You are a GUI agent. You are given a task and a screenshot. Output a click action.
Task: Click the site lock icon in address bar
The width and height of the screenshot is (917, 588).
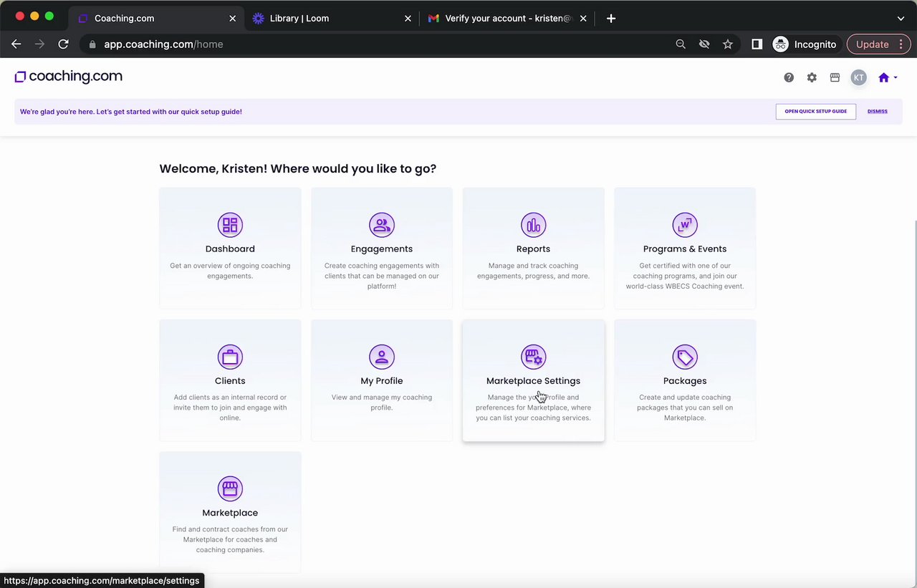click(92, 44)
